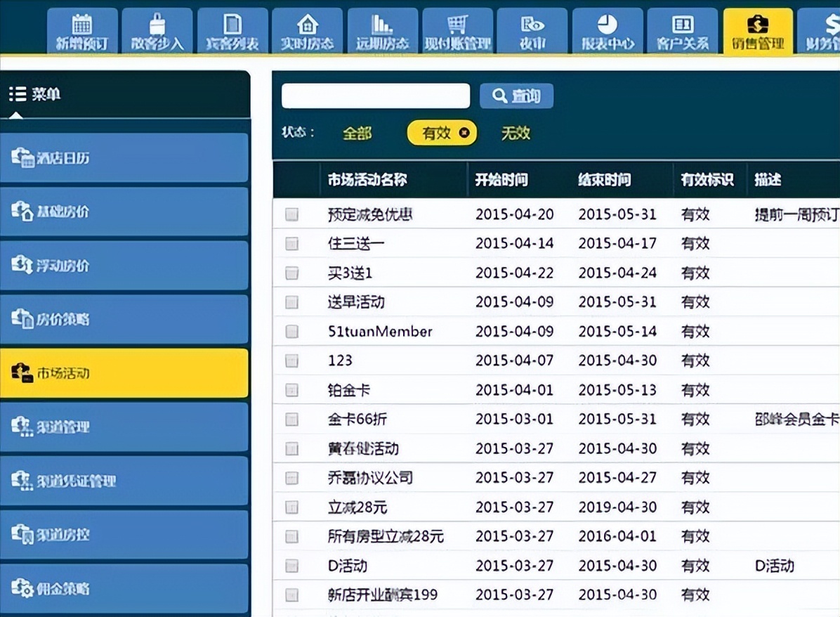Check the 铂金卡 row checkbox
This screenshot has height=617, width=840.
pyautogui.click(x=292, y=390)
